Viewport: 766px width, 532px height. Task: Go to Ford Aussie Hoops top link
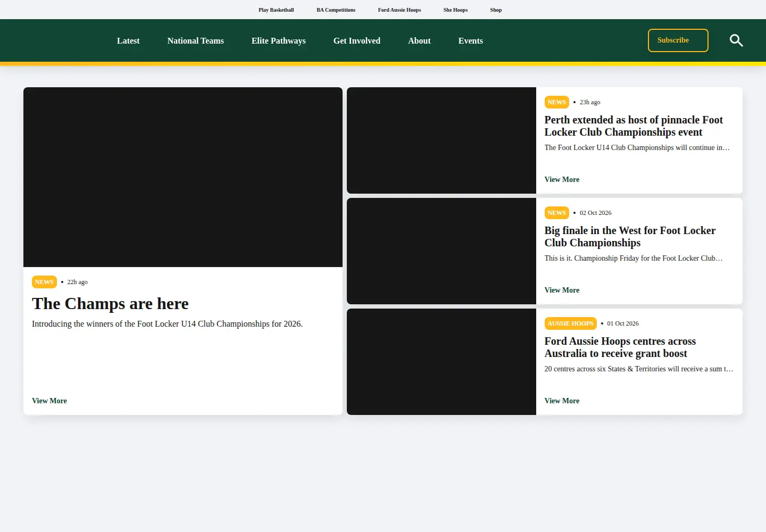pyautogui.click(x=399, y=10)
